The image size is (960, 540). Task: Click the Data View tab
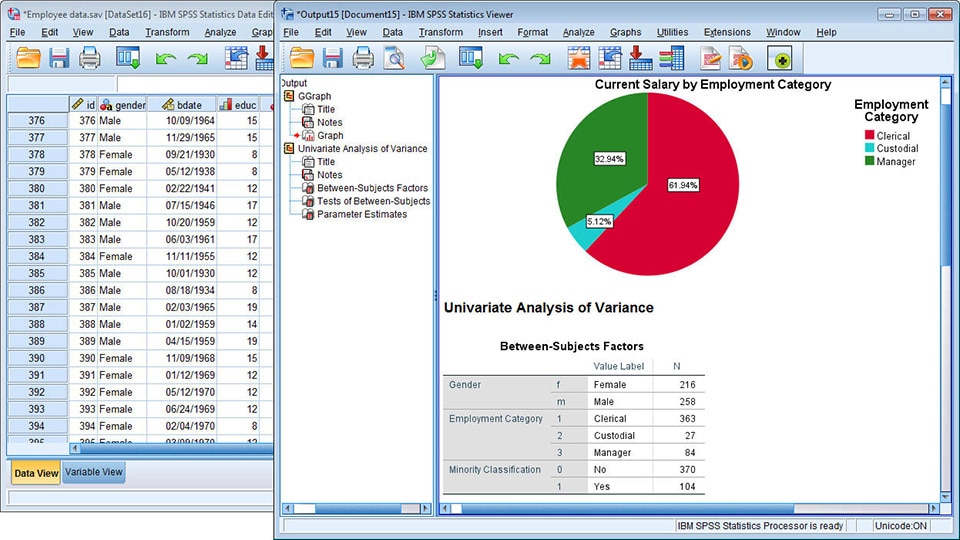(x=36, y=472)
